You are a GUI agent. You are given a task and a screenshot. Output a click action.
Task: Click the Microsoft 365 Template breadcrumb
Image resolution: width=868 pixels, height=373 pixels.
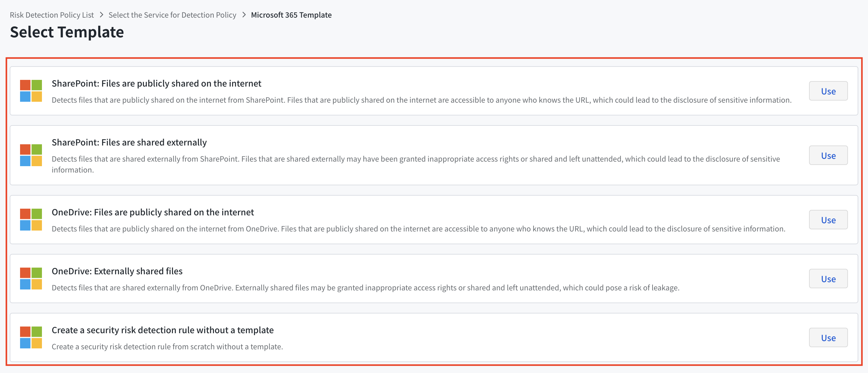click(x=291, y=15)
